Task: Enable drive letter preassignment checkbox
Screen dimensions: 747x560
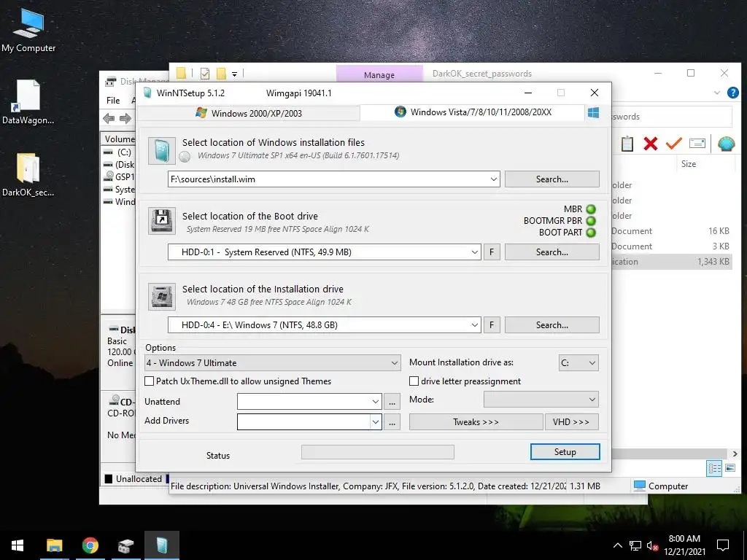Action: [x=414, y=381]
